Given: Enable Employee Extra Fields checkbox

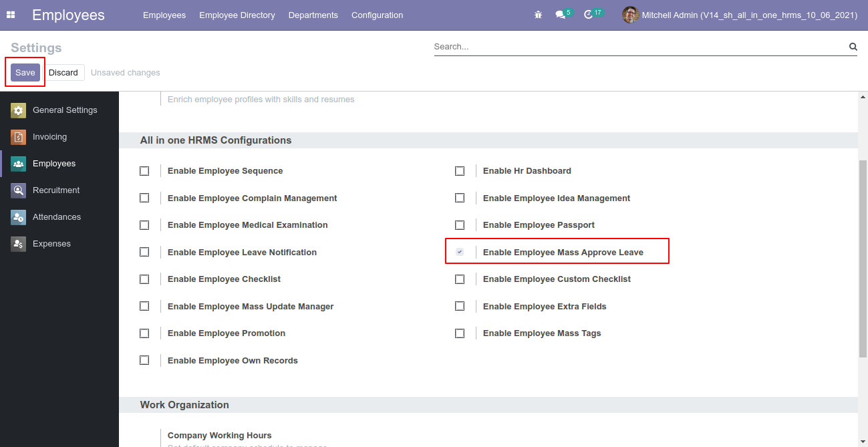Looking at the screenshot, I should (460, 306).
